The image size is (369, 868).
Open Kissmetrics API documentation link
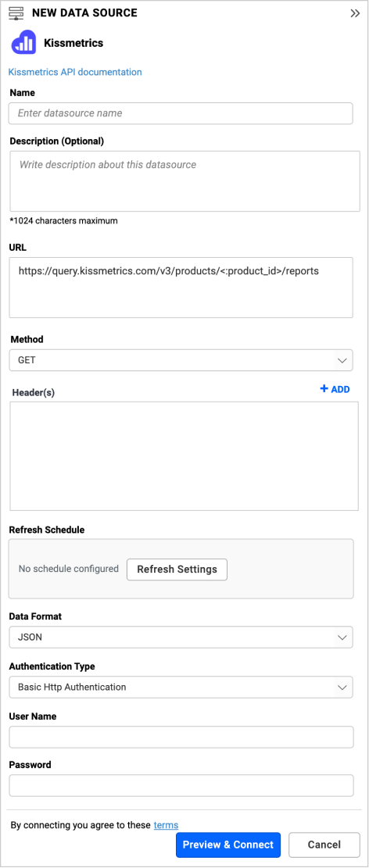[75, 72]
